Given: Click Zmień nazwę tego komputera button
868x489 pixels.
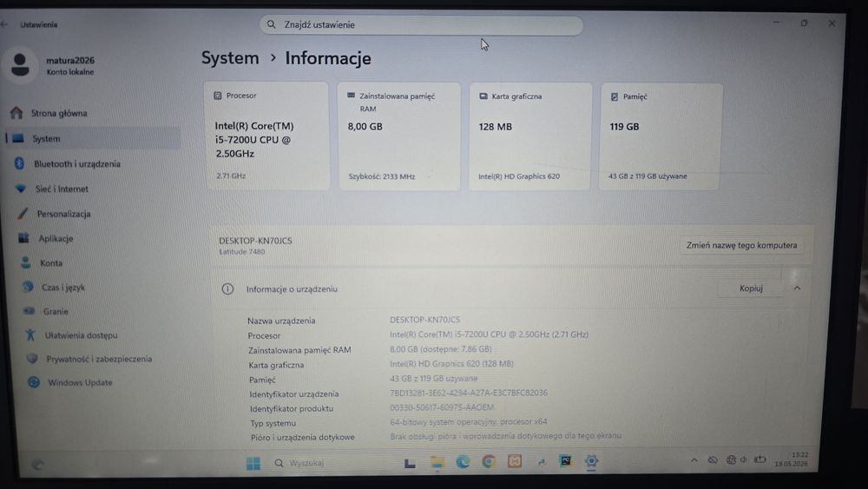Looking at the screenshot, I should pyautogui.click(x=742, y=245).
